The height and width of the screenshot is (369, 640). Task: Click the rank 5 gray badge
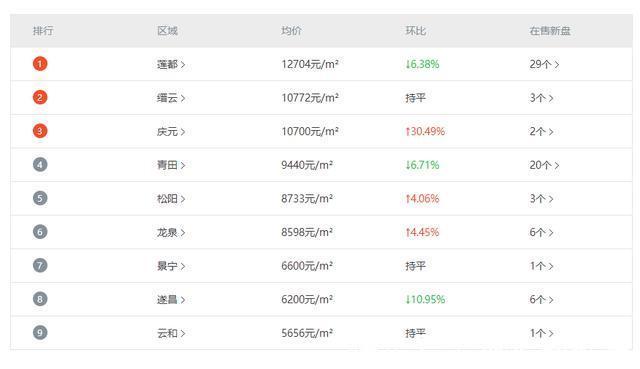pos(40,198)
